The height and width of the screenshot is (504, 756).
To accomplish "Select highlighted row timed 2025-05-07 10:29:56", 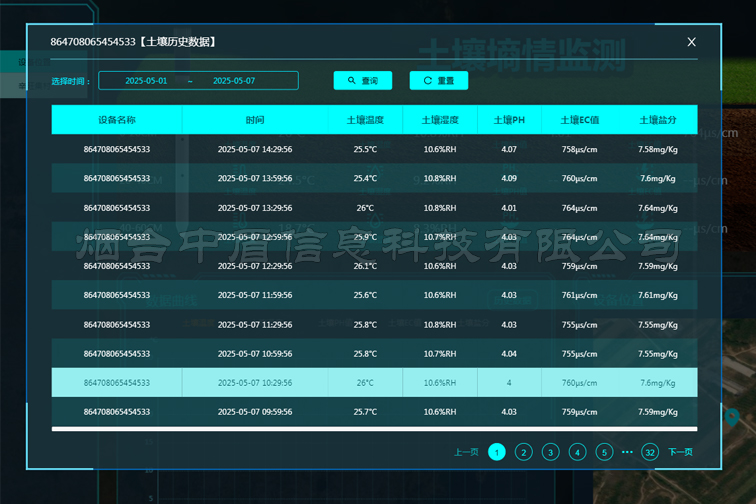I will (x=374, y=382).
